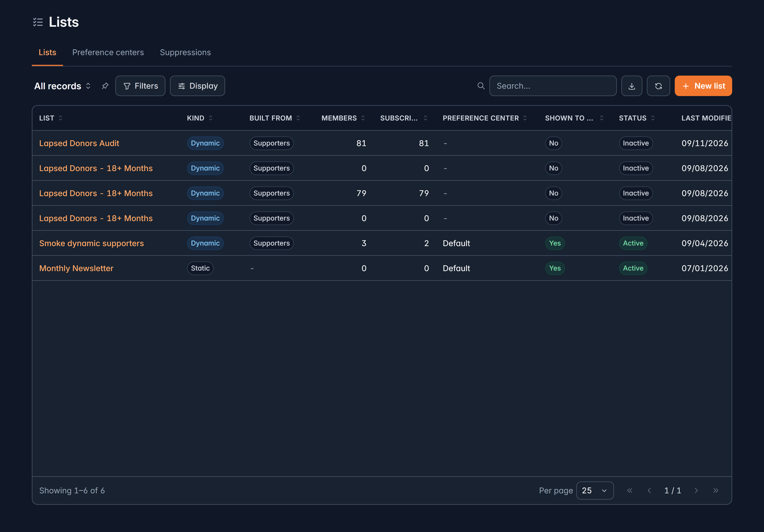Sort by the SHOWN TO column arrows
This screenshot has height=532, width=764.
tap(602, 118)
